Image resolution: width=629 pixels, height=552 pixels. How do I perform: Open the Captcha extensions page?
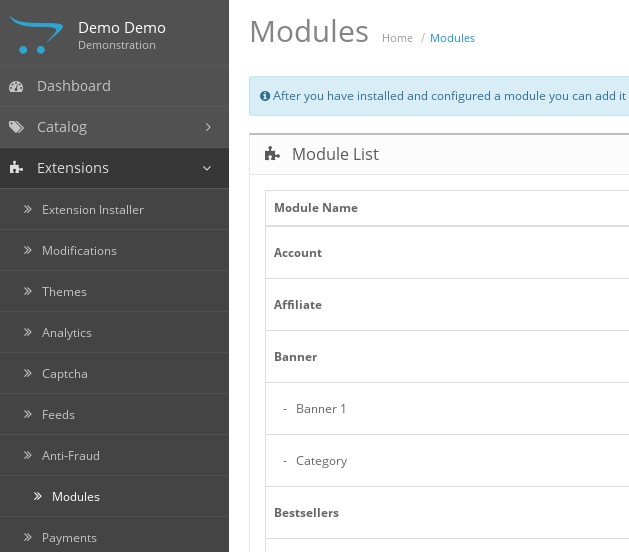point(114,373)
